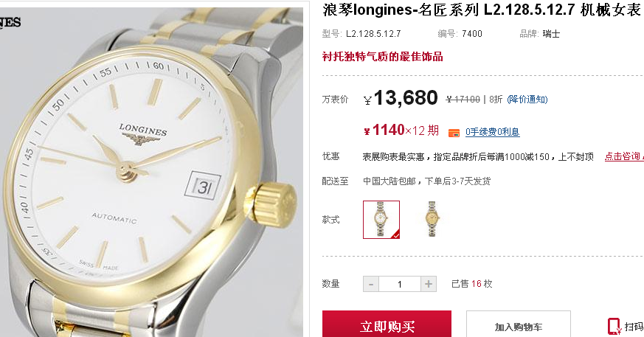644x337 pixels.
Task: Click the 已售 16 枚 sold count
Action: tap(472, 284)
